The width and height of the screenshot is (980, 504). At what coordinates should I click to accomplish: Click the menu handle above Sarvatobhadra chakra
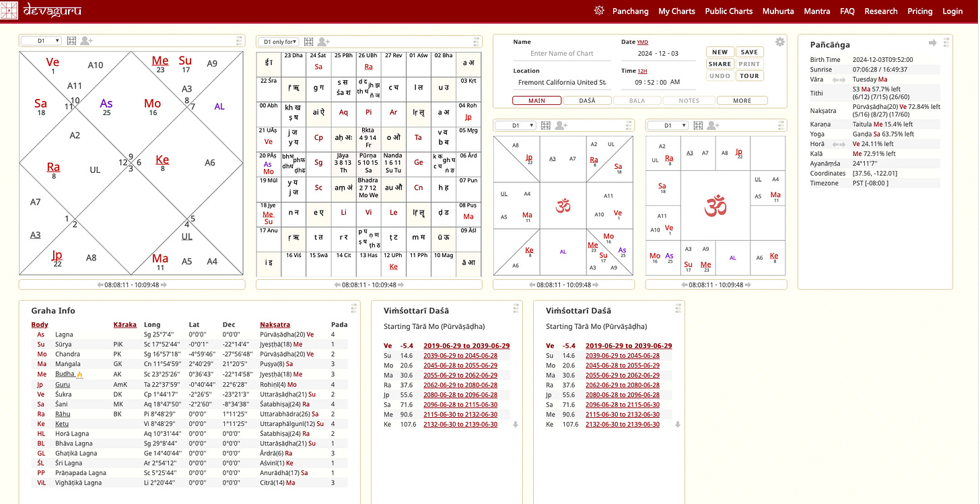(x=477, y=41)
